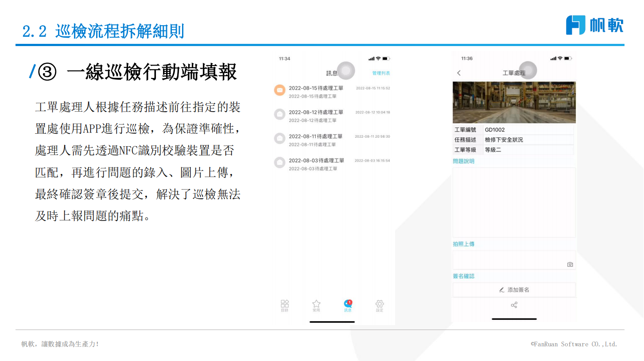Click the grey envelope for 2022-08-12 message

coord(279,114)
